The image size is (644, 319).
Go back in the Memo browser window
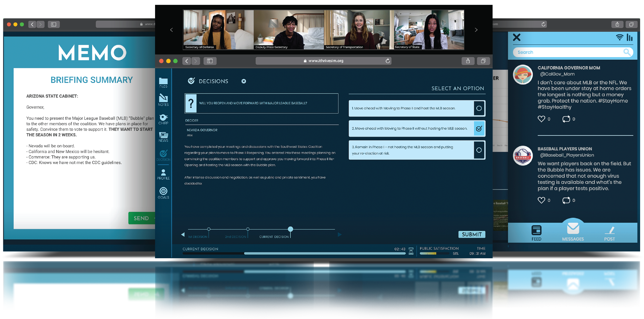point(32,24)
